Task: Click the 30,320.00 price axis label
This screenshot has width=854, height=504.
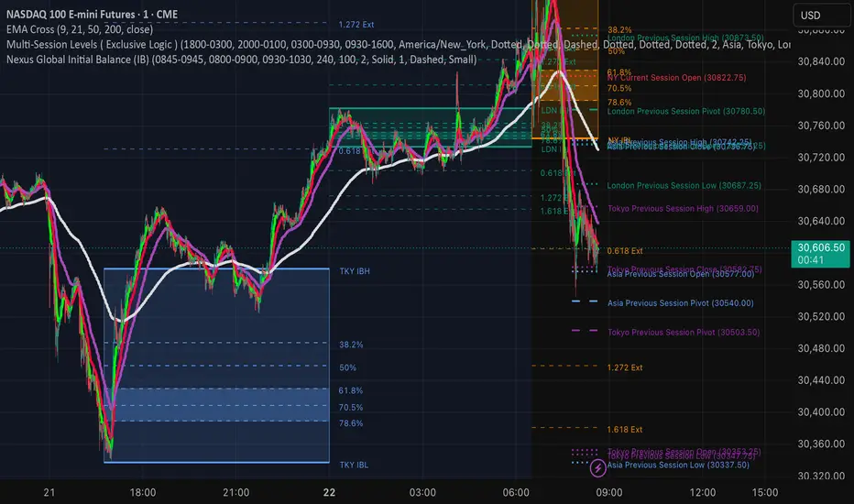Action: (821, 476)
